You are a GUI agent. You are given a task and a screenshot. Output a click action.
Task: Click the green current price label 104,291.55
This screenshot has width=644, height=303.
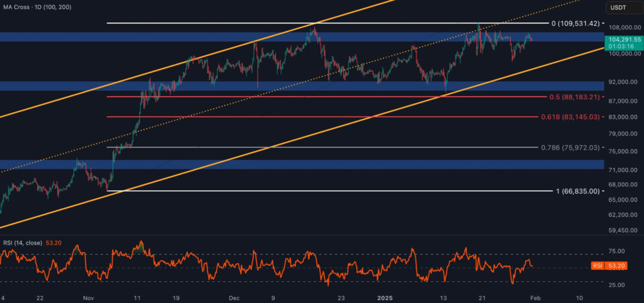click(622, 42)
